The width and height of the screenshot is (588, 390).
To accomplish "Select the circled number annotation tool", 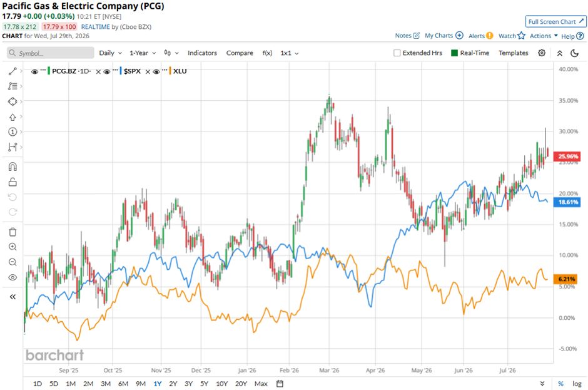I will point(13,131).
